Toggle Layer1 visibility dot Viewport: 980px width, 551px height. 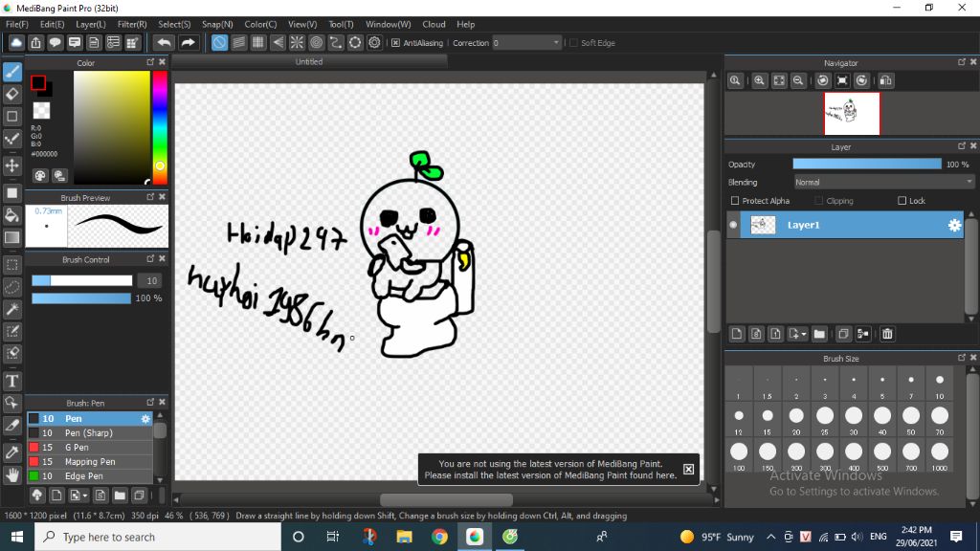[733, 225]
